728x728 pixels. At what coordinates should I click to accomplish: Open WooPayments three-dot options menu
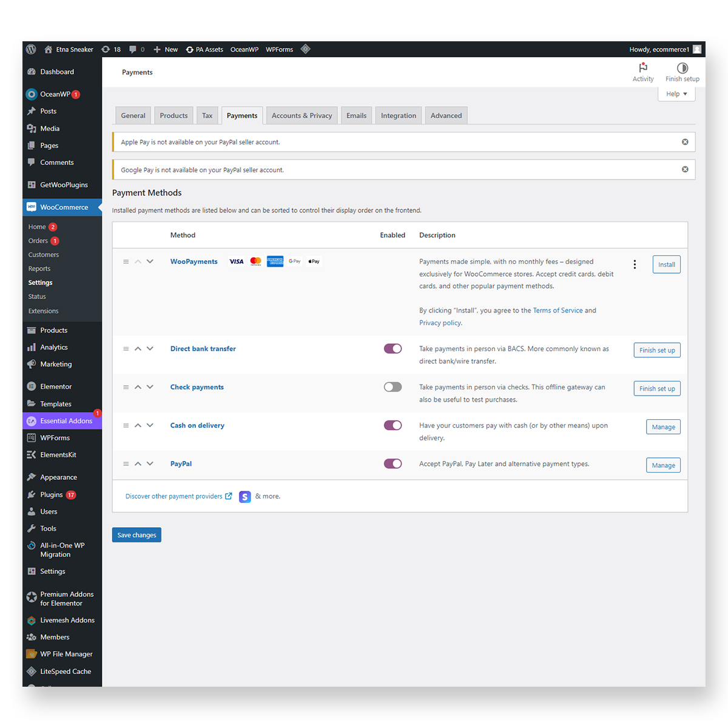[x=635, y=265]
